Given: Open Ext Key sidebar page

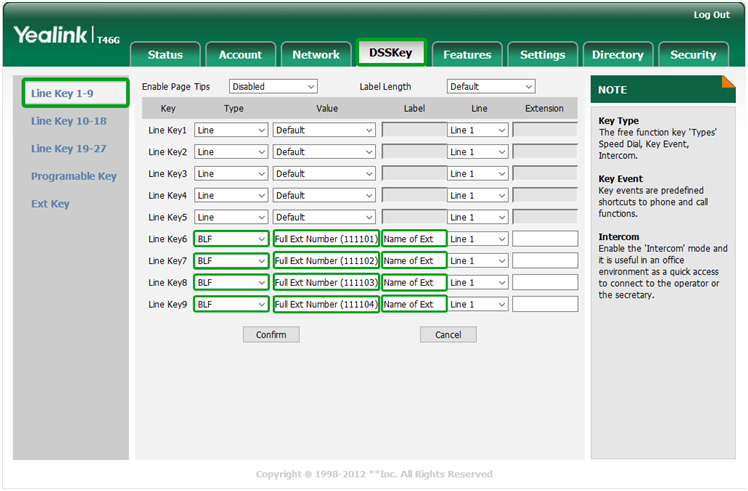Looking at the screenshot, I should click(50, 204).
